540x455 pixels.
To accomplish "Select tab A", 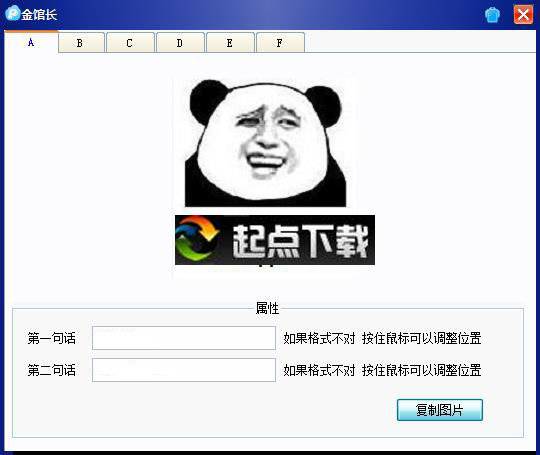I will point(31,42).
